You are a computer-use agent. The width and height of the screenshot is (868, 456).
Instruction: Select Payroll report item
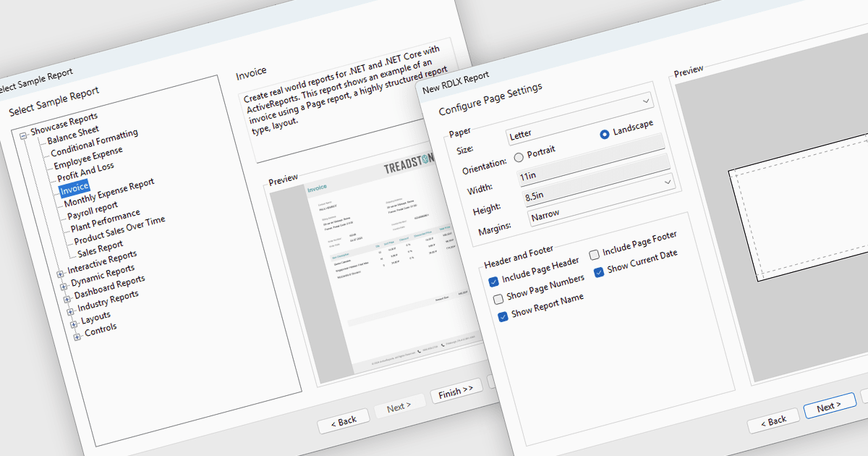(x=93, y=211)
